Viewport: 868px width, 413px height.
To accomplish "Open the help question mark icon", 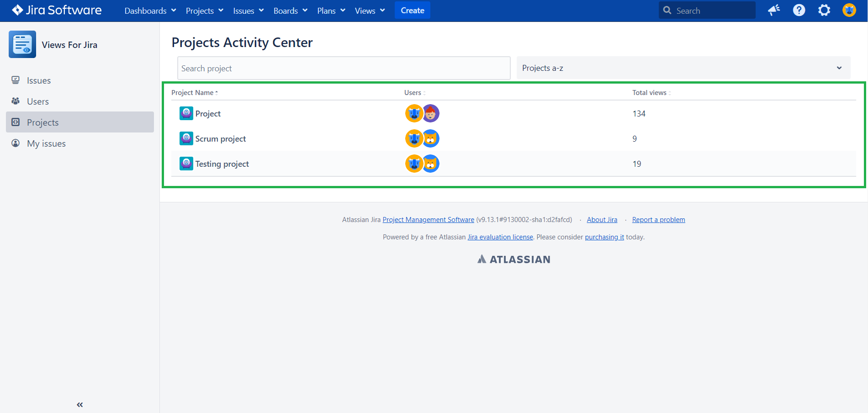I will pyautogui.click(x=799, y=10).
